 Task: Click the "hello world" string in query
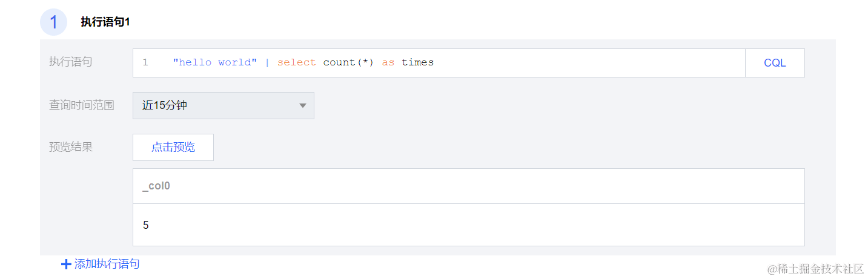tap(215, 63)
